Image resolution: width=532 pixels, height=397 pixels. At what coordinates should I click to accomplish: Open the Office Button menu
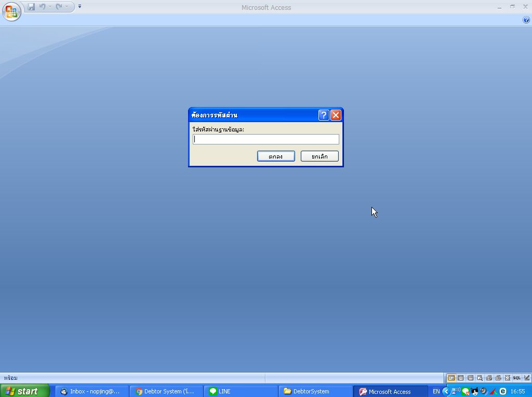[11, 11]
